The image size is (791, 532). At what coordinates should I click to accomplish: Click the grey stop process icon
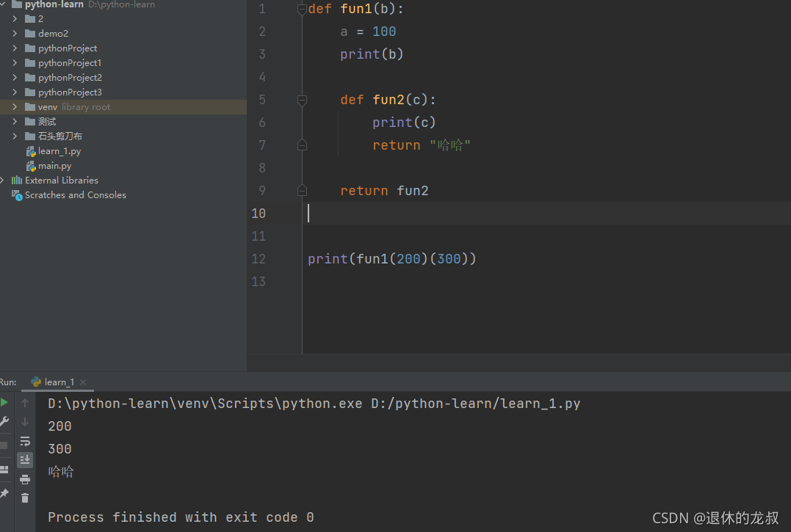[4, 445]
